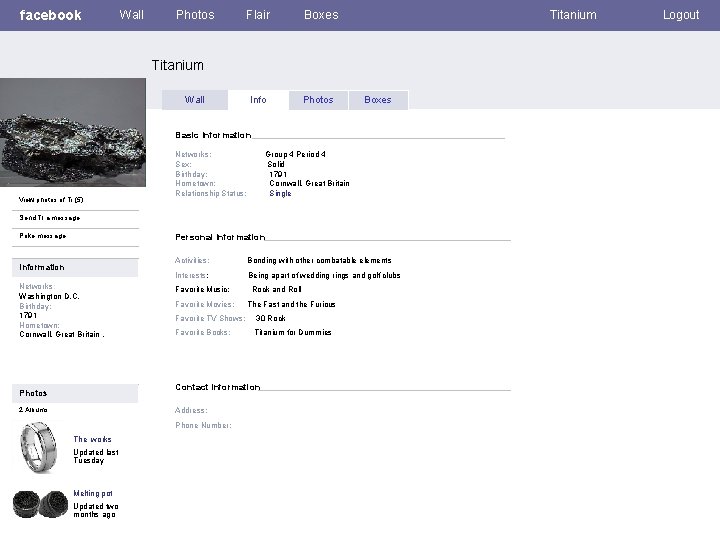Image resolution: width=720 pixels, height=540 pixels.
Task: Switch to the Wall profile tab
Action: point(195,100)
